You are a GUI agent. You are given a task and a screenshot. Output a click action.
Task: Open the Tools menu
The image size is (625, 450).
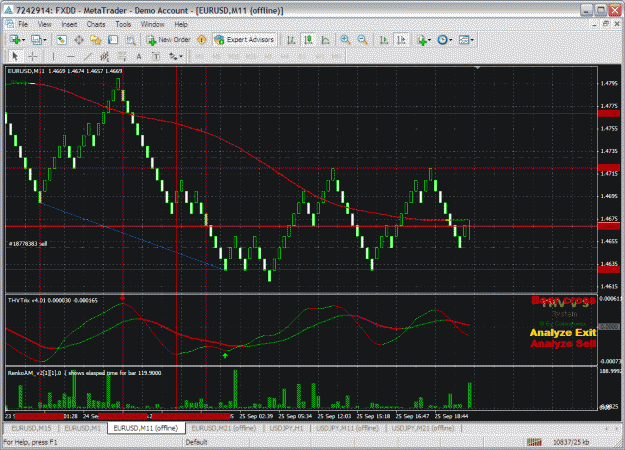point(123,24)
